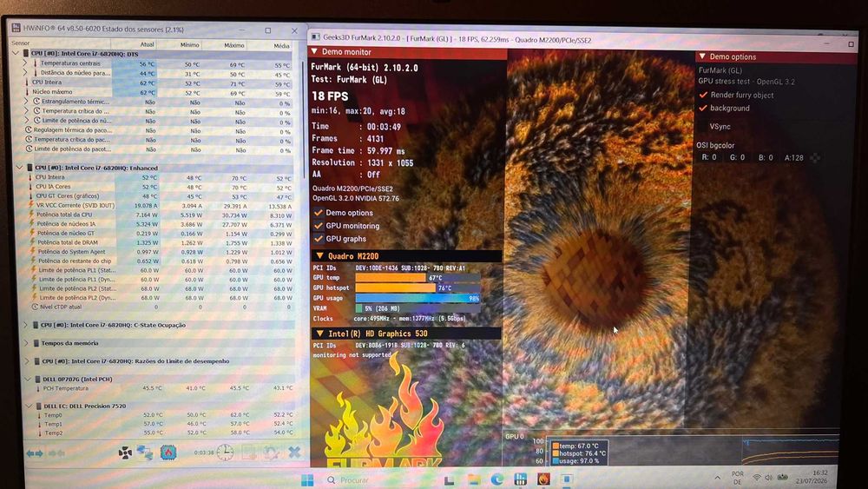Click the HWiNFO window title icon

pos(16,28)
